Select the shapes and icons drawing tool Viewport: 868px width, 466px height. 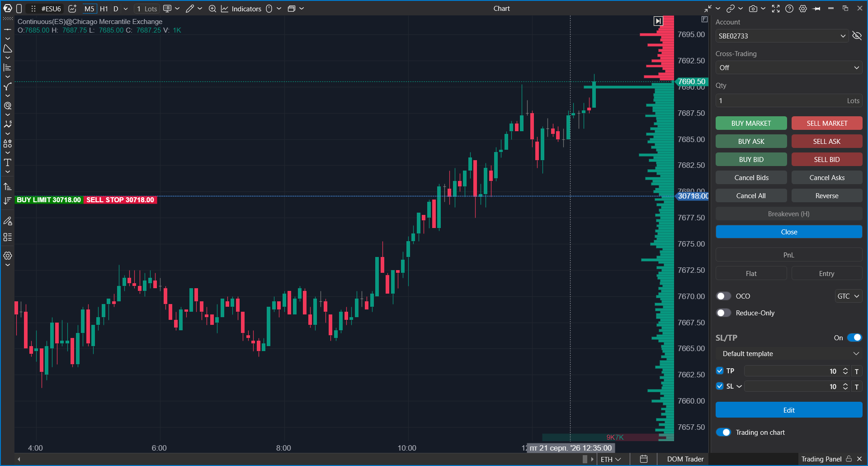(8, 143)
